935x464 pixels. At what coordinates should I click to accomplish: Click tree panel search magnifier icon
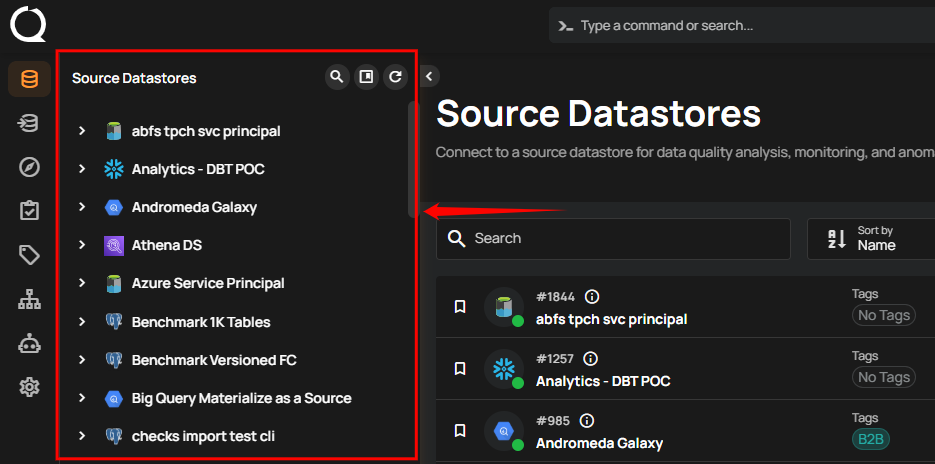337,77
